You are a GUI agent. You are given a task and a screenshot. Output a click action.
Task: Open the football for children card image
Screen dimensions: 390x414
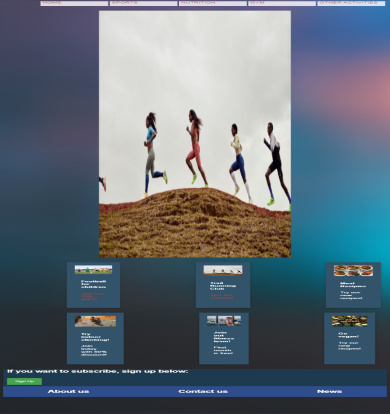pyautogui.click(x=93, y=269)
